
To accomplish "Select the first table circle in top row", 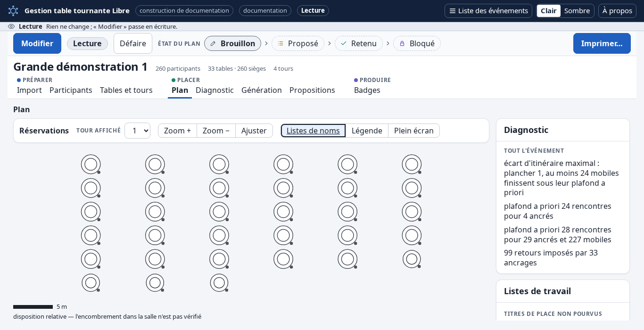I will coord(91,165).
